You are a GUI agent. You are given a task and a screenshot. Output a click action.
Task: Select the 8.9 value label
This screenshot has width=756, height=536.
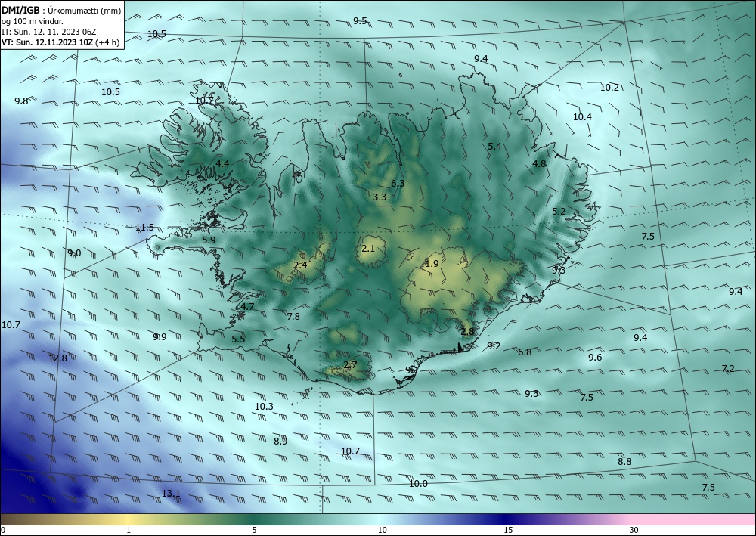280,441
